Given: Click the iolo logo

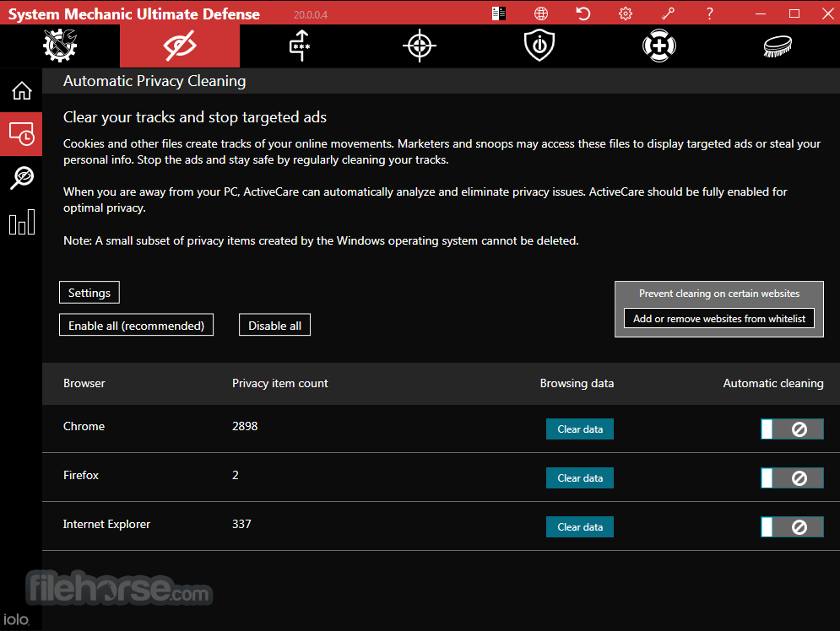Looking at the screenshot, I should tap(16, 619).
